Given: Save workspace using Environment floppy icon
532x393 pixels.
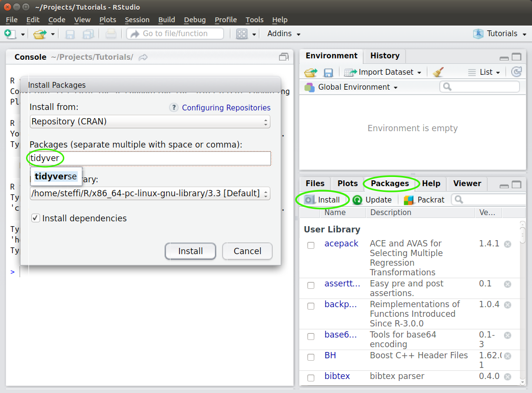Looking at the screenshot, I should coord(328,72).
